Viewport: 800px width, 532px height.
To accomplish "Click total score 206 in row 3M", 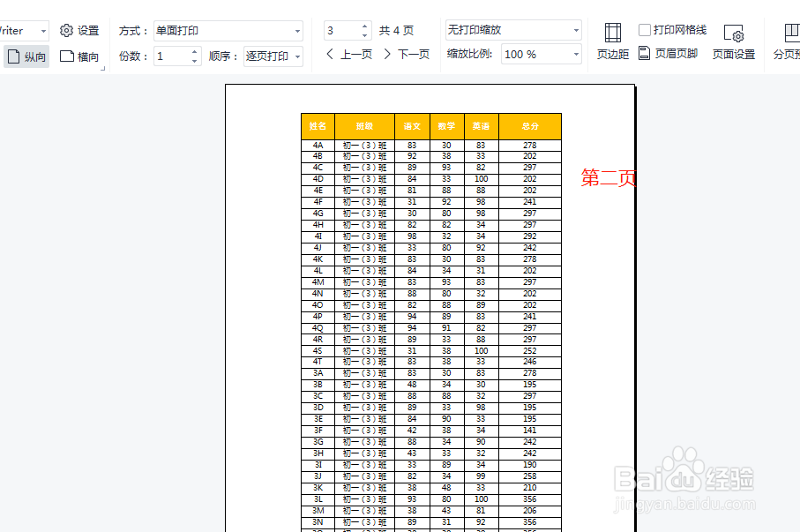I will (x=530, y=511).
